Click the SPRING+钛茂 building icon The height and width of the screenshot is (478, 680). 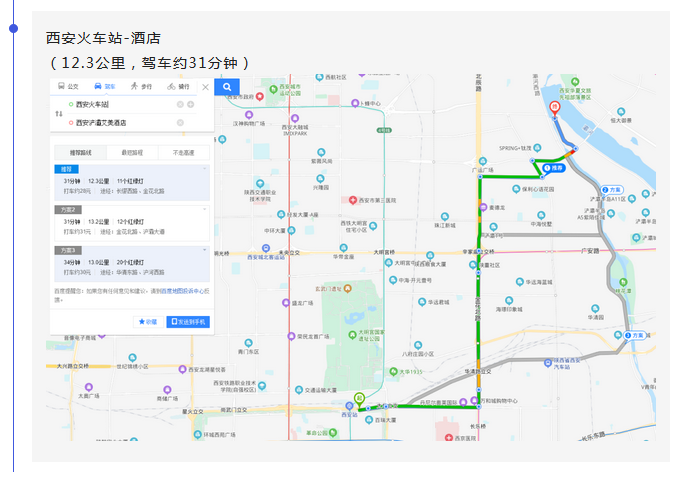pos(537,148)
